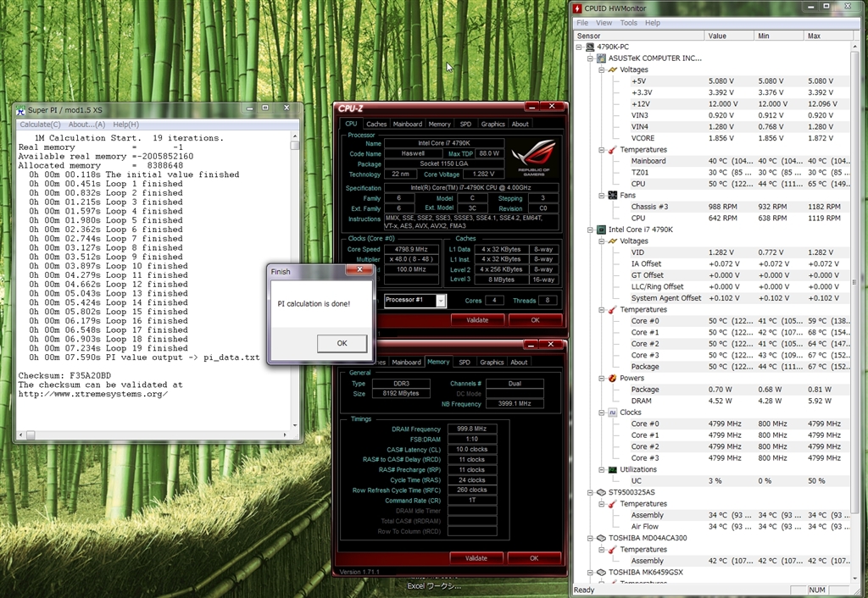
Task: Click Validate in the upper CPU-Z window
Action: [x=476, y=320]
